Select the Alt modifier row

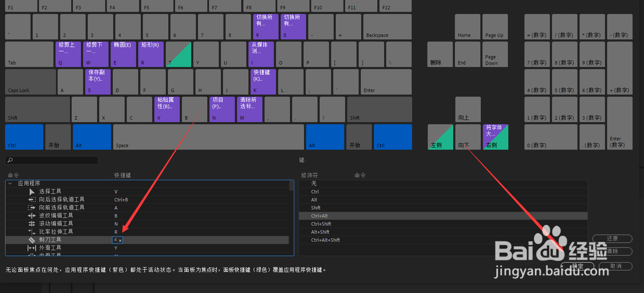[x=443, y=200]
